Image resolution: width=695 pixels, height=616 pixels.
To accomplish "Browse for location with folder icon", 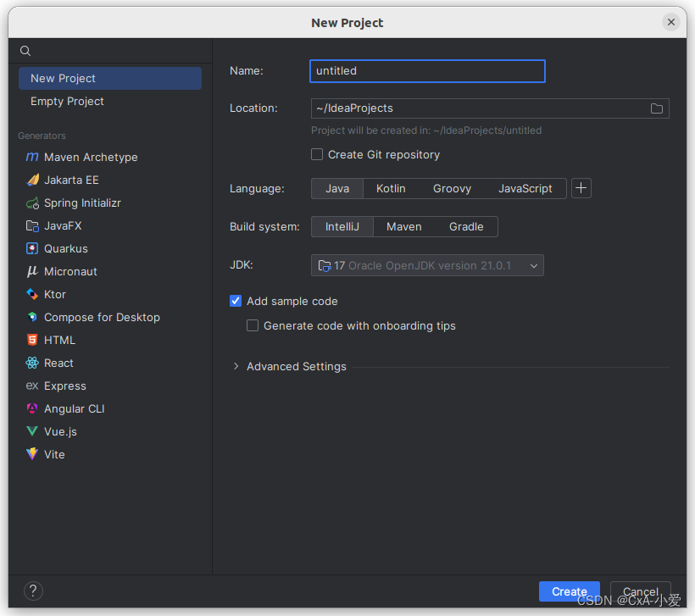I will pyautogui.click(x=657, y=108).
